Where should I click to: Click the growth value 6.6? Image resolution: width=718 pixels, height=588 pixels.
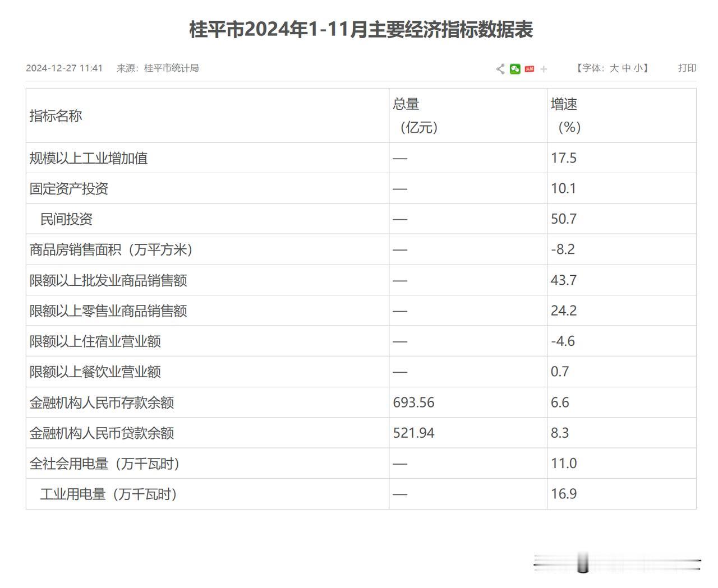point(560,402)
